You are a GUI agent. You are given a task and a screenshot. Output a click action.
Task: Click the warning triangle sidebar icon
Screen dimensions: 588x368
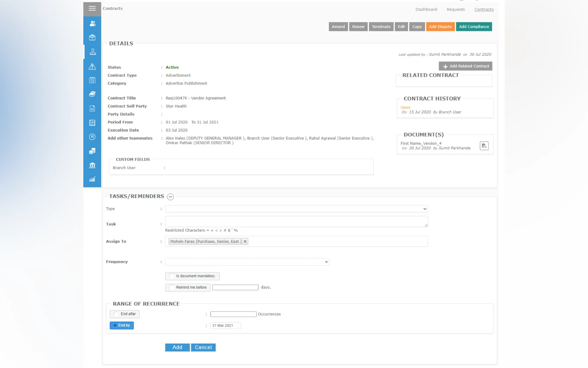pyautogui.click(x=92, y=66)
